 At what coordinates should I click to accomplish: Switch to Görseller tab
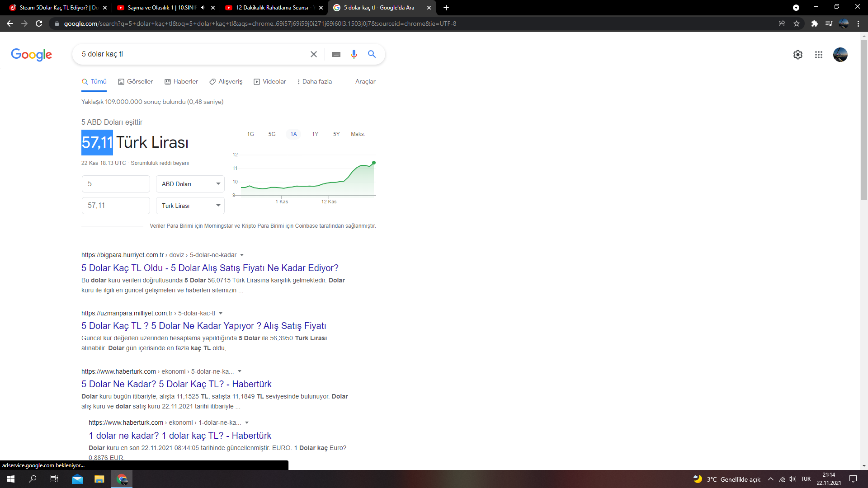136,82
